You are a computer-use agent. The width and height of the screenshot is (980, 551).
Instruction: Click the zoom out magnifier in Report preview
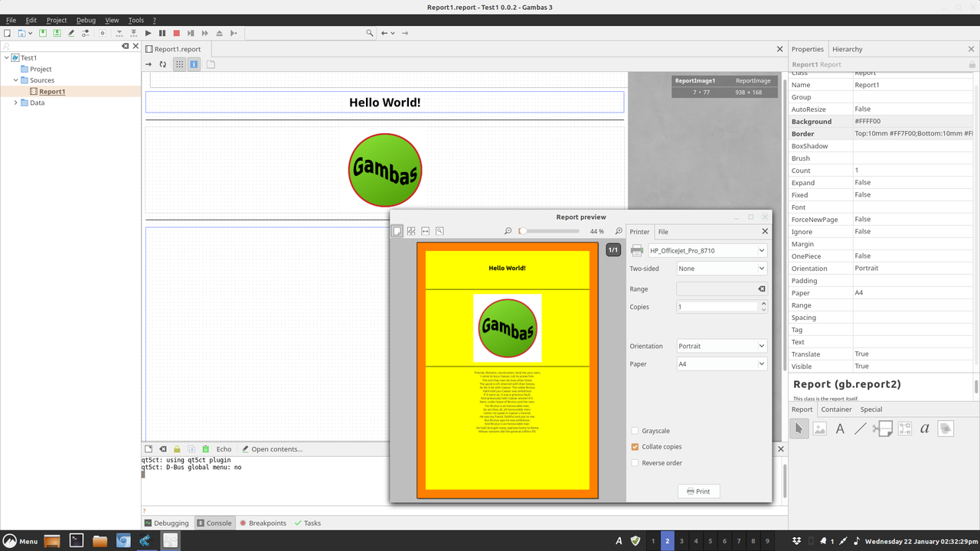point(508,231)
